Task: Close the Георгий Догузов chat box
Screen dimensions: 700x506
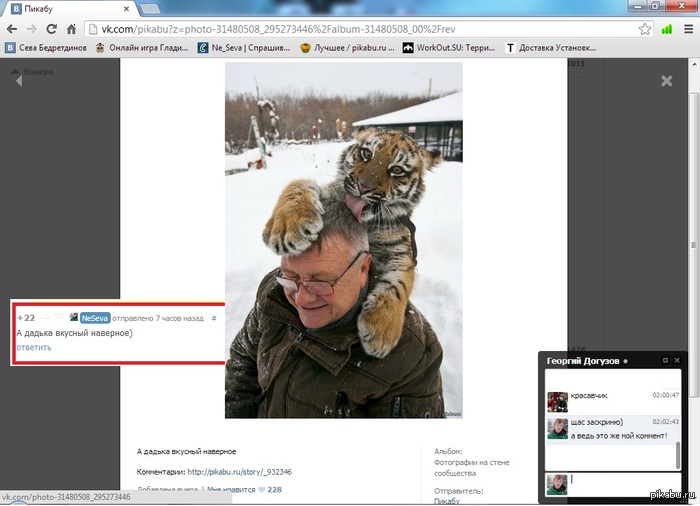Action: coord(677,360)
